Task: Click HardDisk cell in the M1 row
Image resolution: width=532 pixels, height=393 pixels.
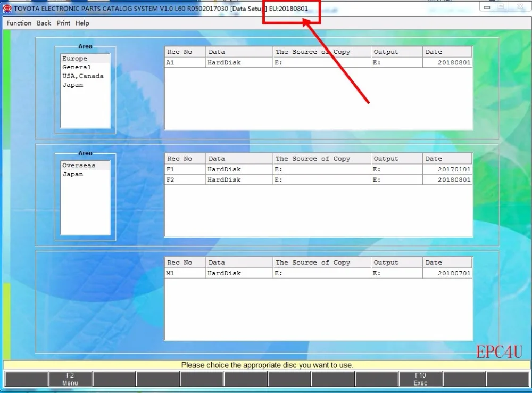Action: tap(239, 273)
